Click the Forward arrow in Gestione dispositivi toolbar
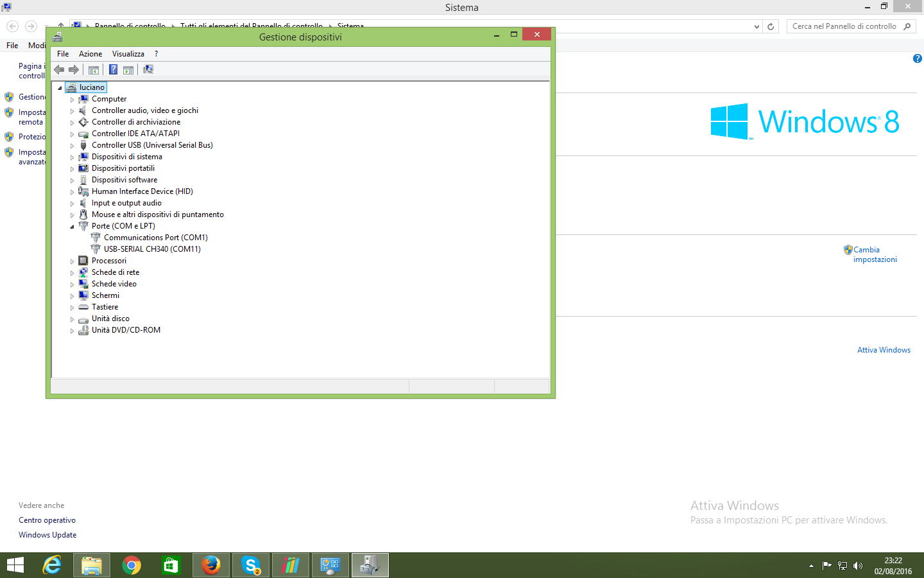The width and height of the screenshot is (924, 578). pos(74,69)
